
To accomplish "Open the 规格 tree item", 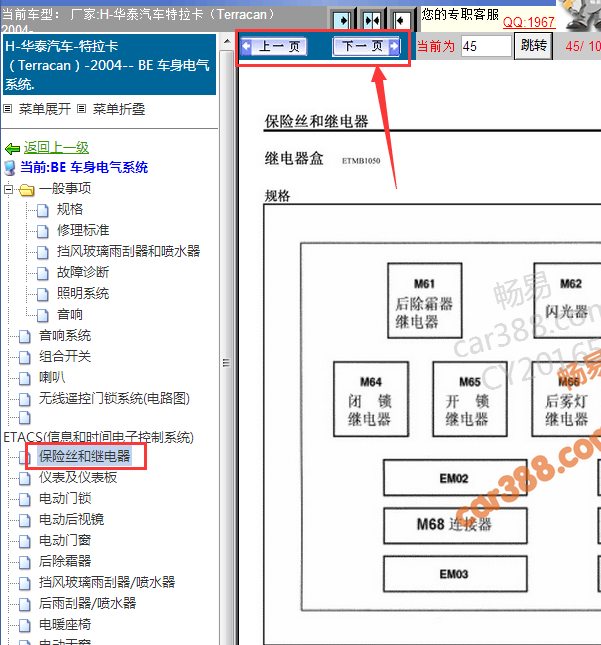I will pos(70,209).
